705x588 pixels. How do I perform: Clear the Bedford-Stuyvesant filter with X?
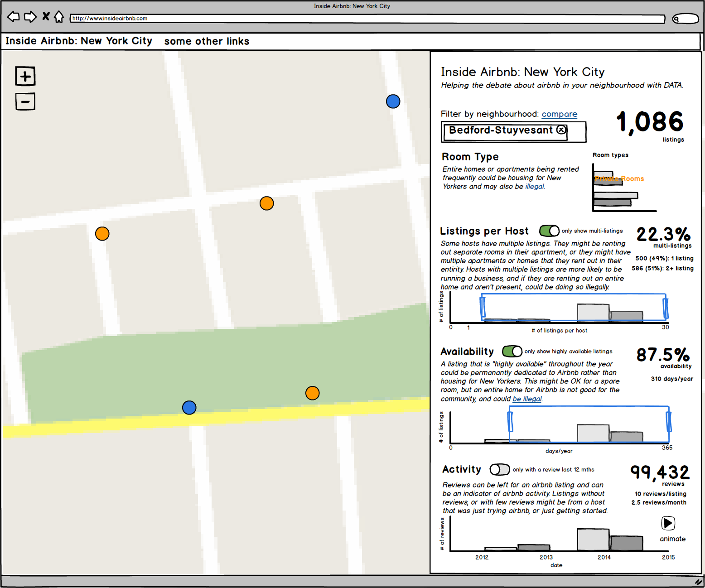[x=561, y=130]
